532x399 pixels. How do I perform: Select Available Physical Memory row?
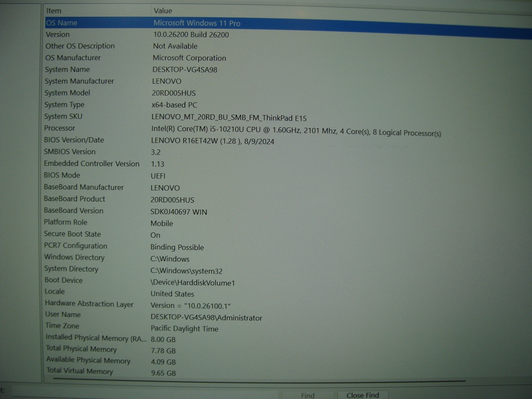tap(88, 360)
